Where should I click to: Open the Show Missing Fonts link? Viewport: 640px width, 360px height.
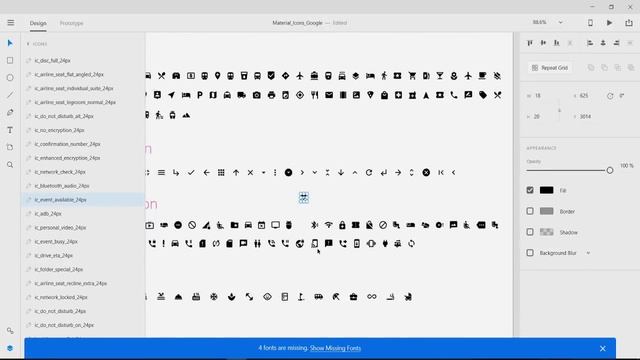pos(336,348)
